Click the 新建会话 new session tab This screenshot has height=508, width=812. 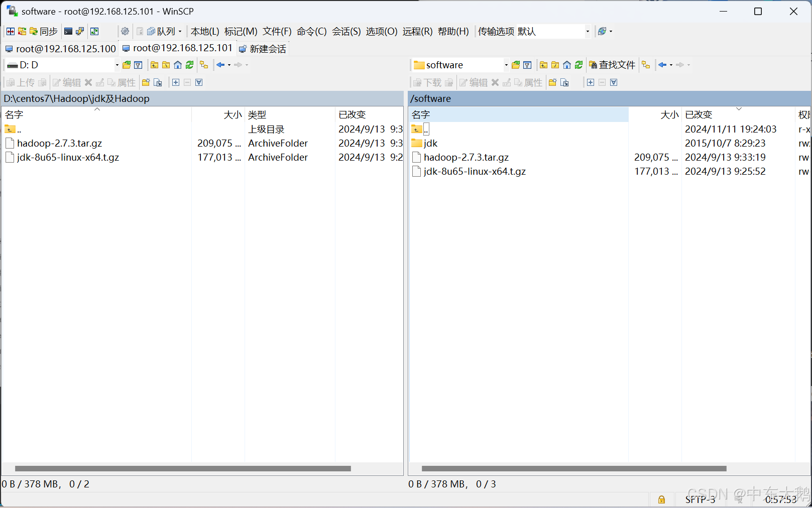pyautogui.click(x=262, y=49)
